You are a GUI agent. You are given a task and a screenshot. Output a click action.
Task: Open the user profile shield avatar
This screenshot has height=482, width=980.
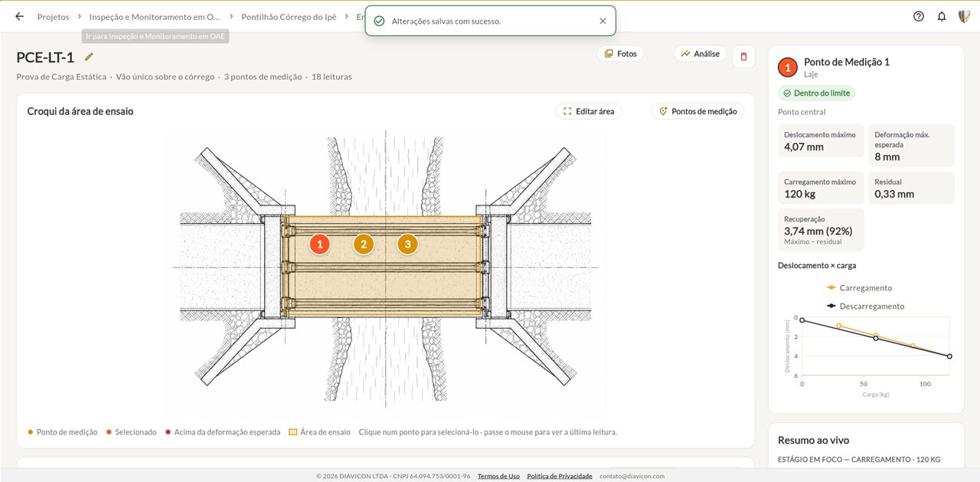pos(964,16)
